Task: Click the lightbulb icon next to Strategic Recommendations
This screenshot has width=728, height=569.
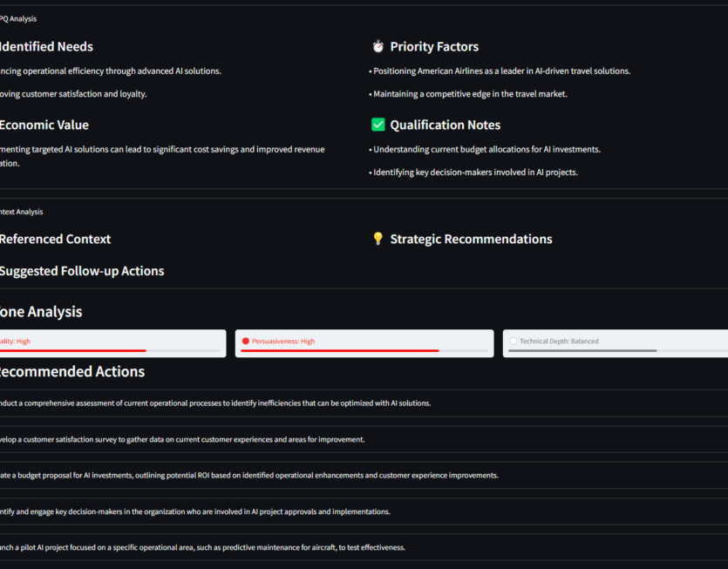Action: [x=378, y=239]
